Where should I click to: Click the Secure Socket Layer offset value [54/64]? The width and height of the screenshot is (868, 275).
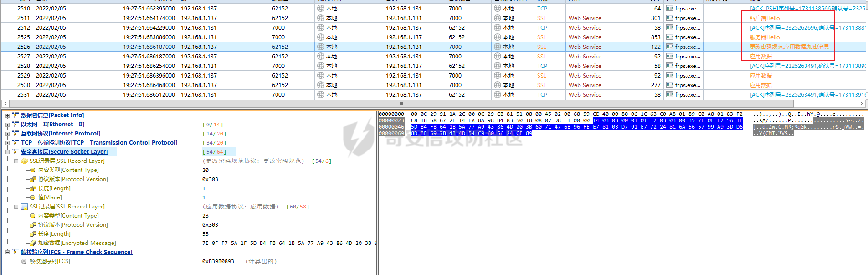coord(214,152)
